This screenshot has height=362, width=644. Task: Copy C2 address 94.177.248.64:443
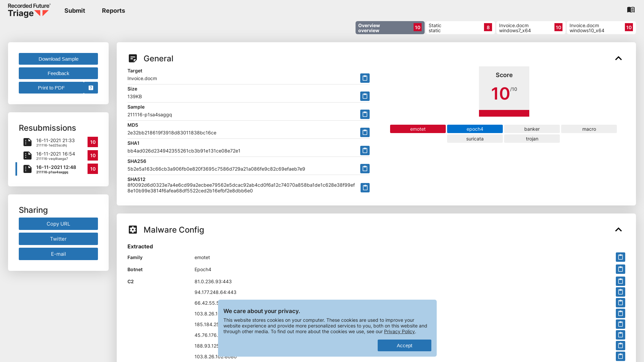621,292
